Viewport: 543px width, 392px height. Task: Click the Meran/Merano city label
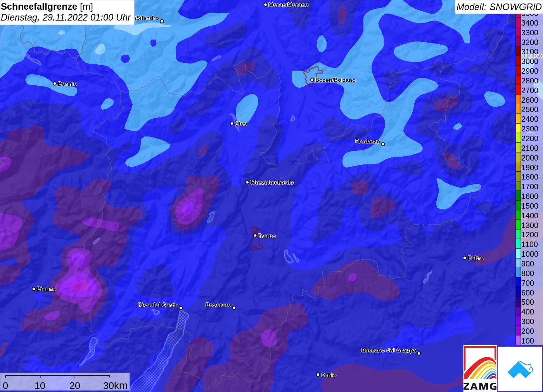pyautogui.click(x=288, y=5)
